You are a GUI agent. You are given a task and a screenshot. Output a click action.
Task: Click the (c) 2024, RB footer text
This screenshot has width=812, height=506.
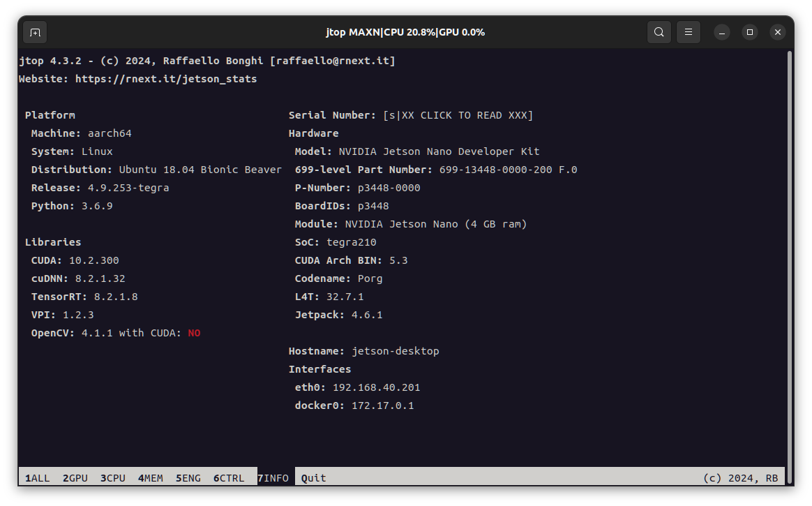[x=741, y=478]
